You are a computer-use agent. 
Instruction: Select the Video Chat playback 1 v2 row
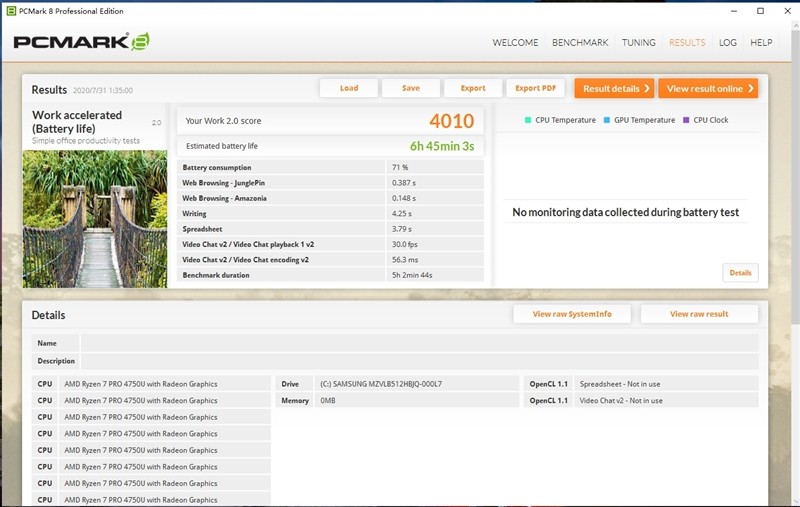tap(330, 244)
